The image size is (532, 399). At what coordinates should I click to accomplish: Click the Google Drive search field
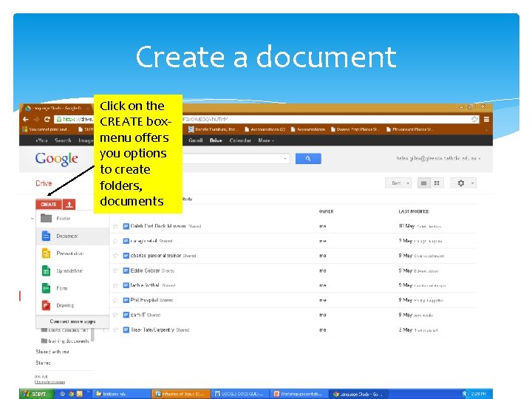(x=236, y=158)
